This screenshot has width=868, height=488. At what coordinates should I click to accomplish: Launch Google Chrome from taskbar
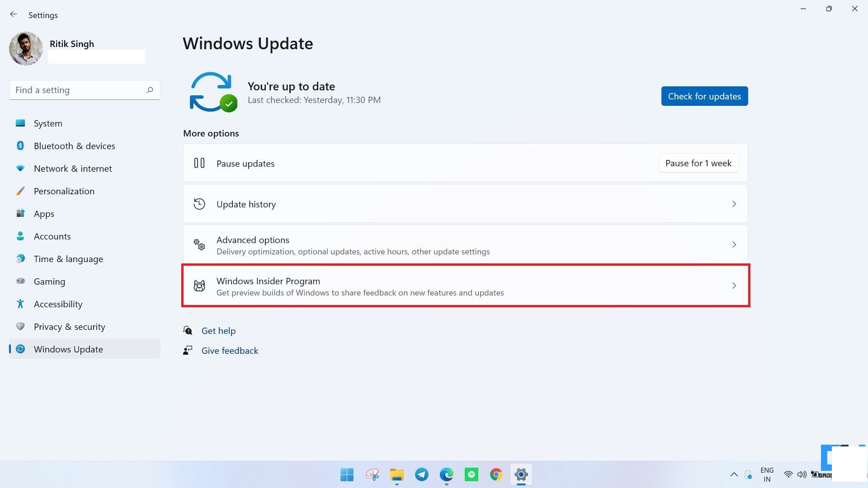click(x=495, y=474)
